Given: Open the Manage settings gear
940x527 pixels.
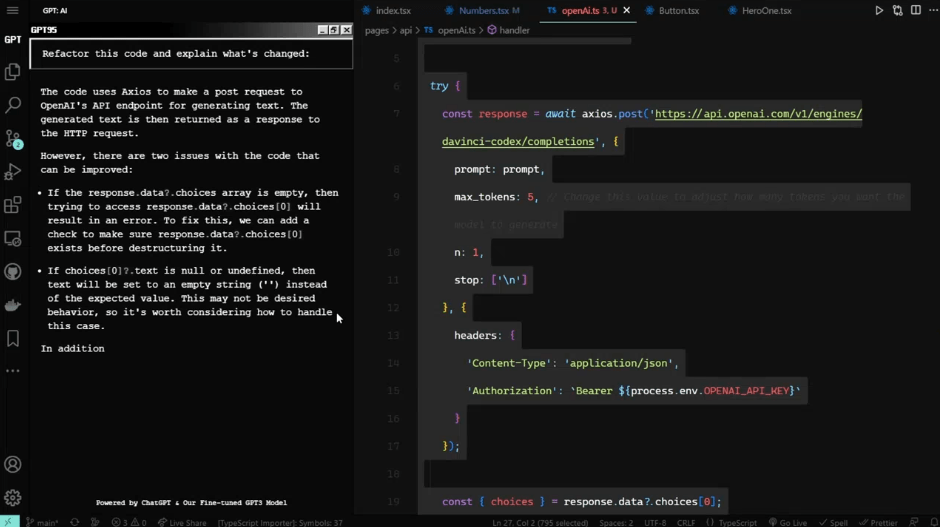Looking at the screenshot, I should pyautogui.click(x=13, y=497).
